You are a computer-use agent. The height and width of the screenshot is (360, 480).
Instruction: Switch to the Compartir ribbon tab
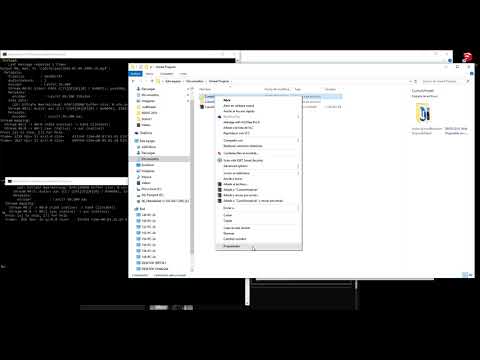click(x=167, y=74)
